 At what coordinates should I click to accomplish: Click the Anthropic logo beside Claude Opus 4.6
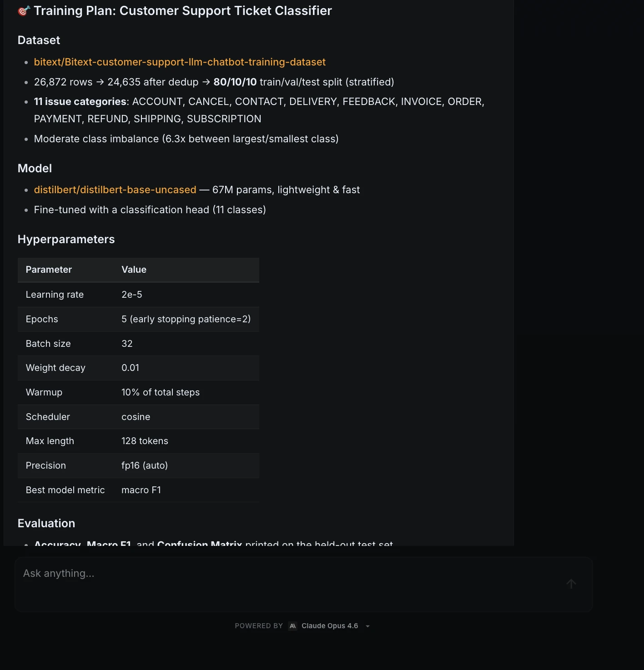point(293,626)
